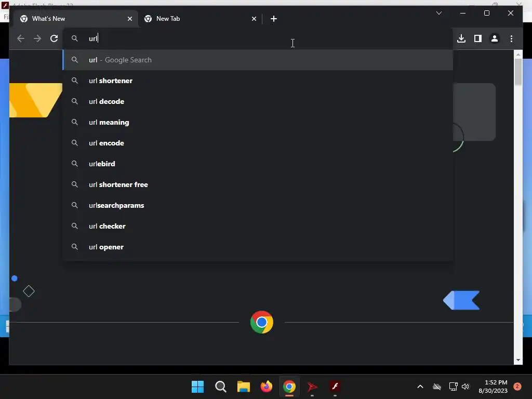Click search icon beside 'url decode'
This screenshot has width=532, height=399.
click(x=75, y=101)
